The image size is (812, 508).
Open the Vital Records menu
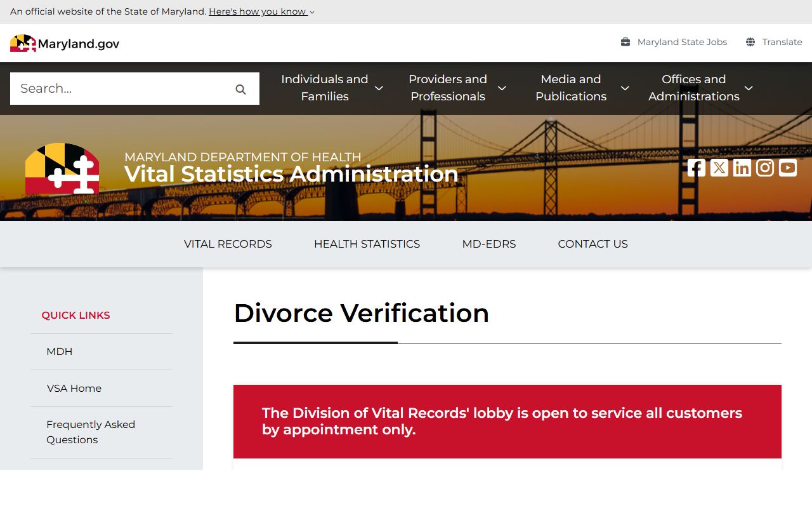(x=228, y=244)
